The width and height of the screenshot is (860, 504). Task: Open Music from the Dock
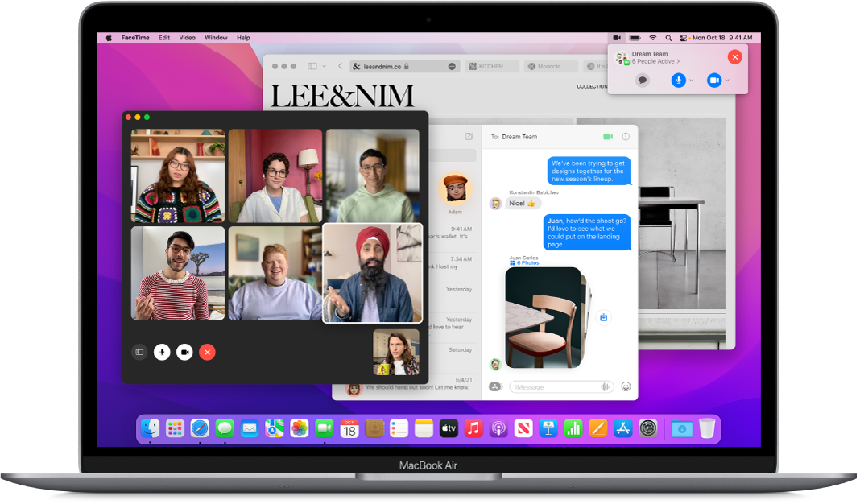point(473,428)
